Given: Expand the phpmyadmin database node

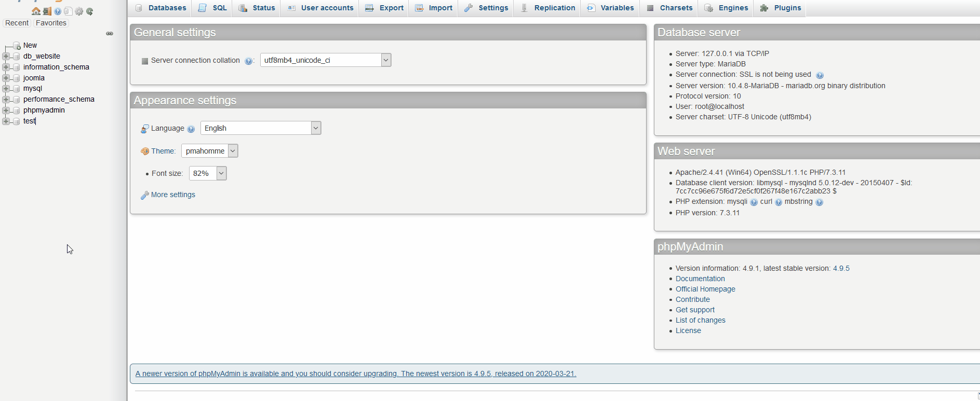Looking at the screenshot, I should (6, 110).
